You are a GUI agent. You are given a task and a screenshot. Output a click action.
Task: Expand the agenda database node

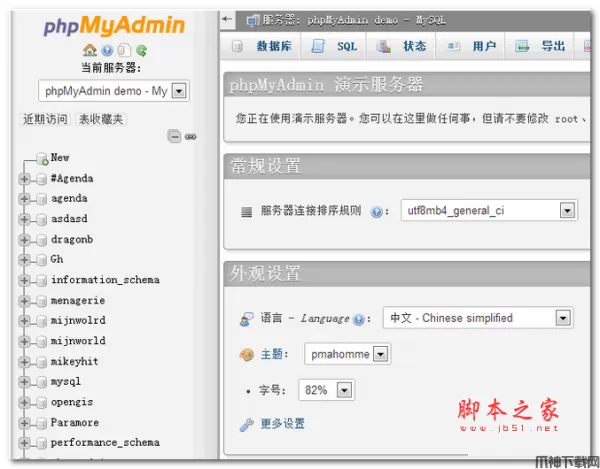click(x=24, y=199)
